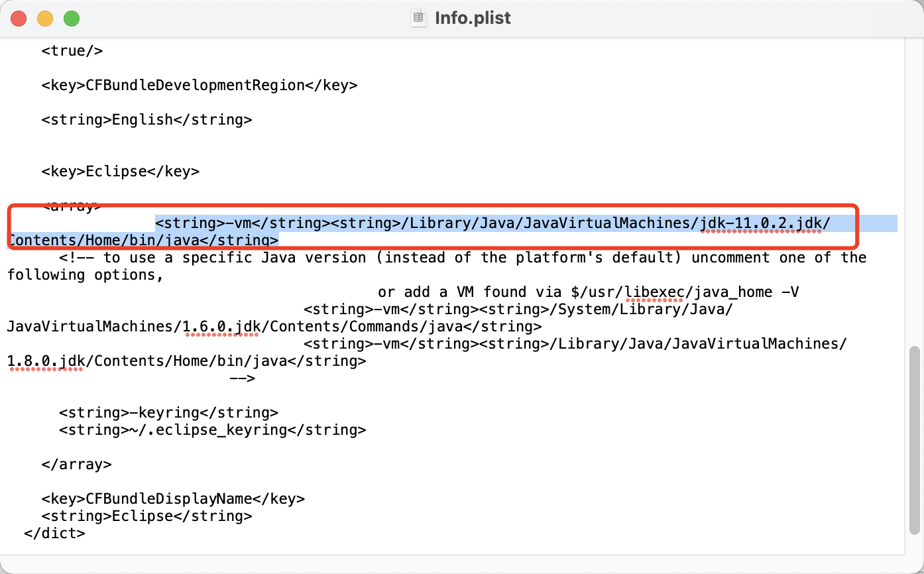
Task: Click the <array> opening tag line
Action: point(72,206)
